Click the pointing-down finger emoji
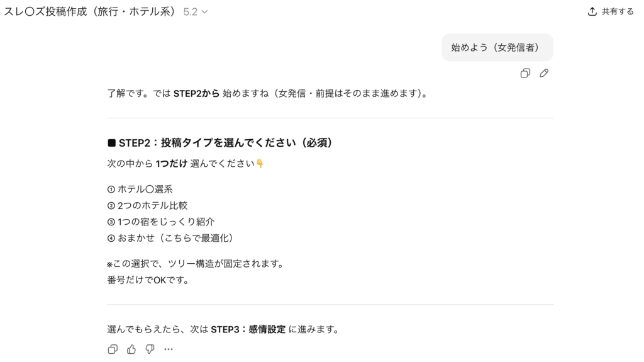The image size is (644, 362). [x=260, y=164]
